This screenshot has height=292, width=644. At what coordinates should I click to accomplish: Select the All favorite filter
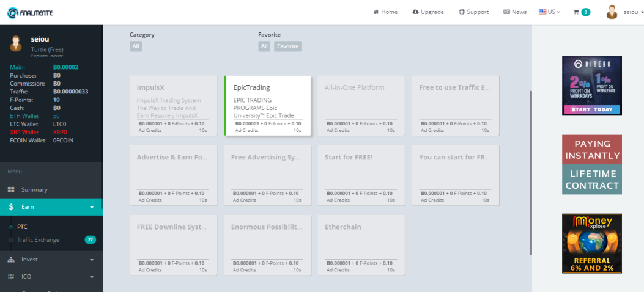tap(264, 46)
